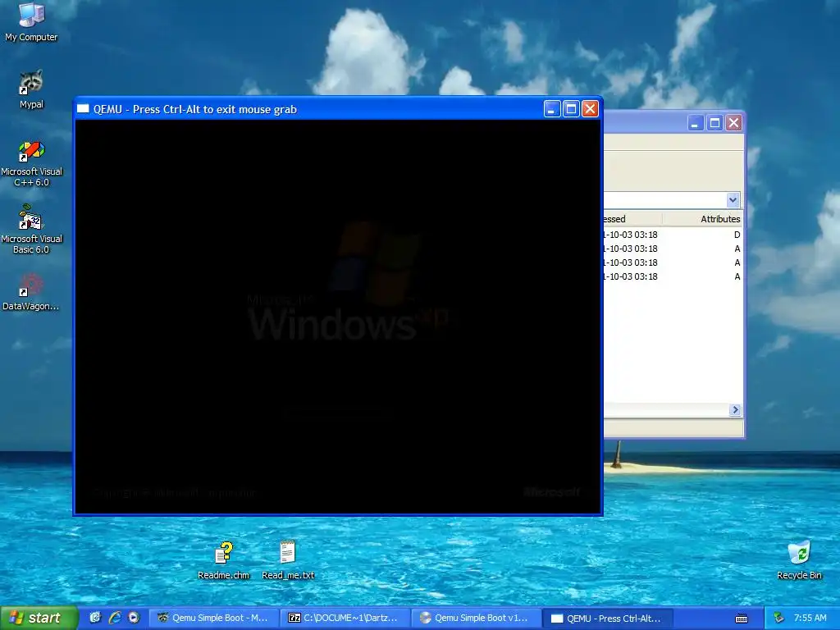
Task: Switch to Qemu Simple Boot - M... taskbar button
Action: click(x=213, y=618)
